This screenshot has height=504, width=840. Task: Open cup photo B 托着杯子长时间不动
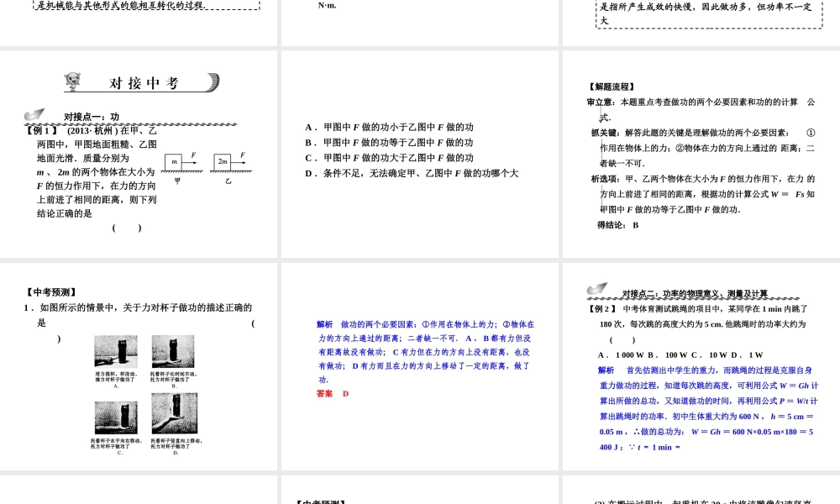tap(173, 351)
